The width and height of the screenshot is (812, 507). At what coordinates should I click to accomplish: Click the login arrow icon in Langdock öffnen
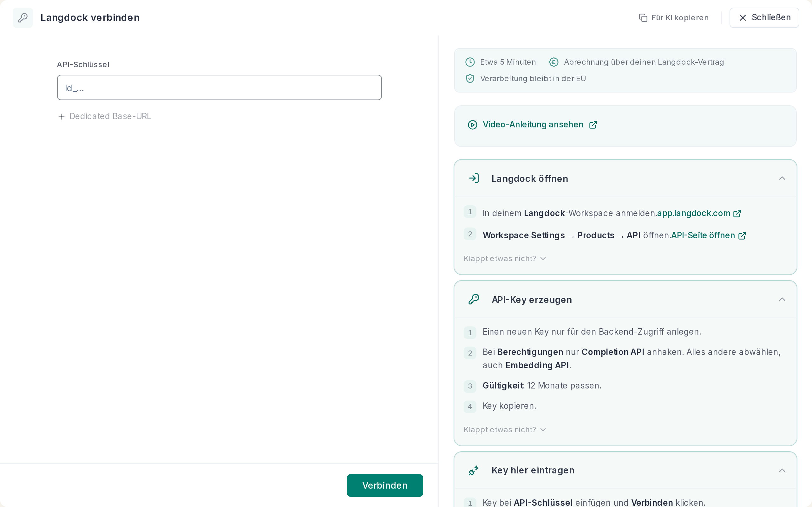coord(474,178)
